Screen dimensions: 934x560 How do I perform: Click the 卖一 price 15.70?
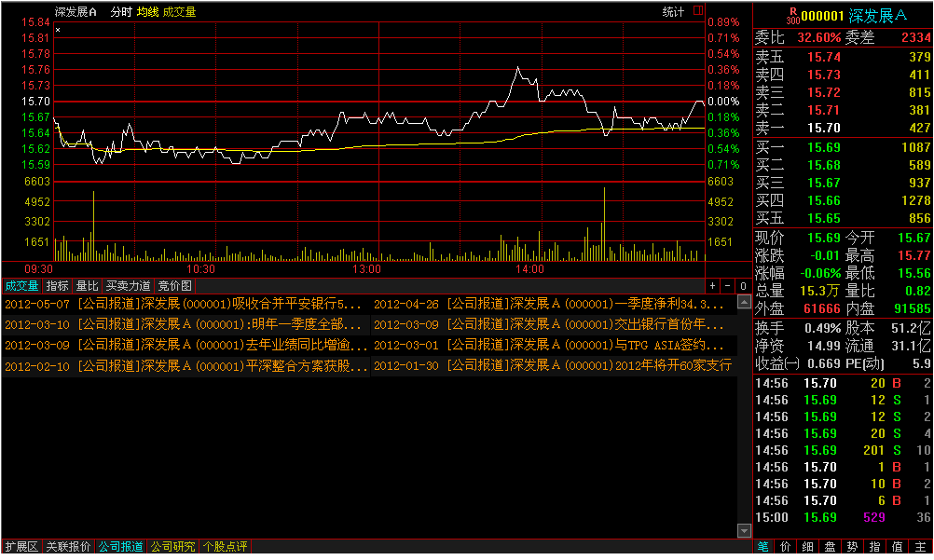coord(824,128)
